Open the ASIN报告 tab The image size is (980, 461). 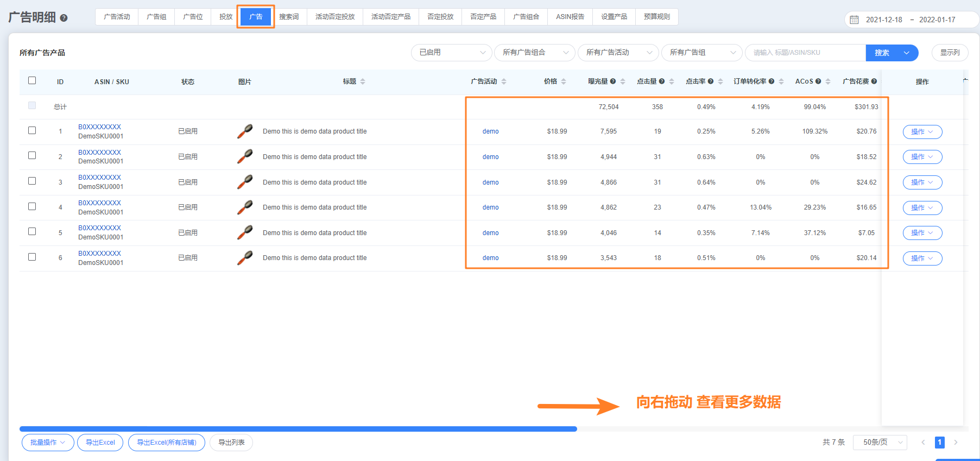coord(570,17)
